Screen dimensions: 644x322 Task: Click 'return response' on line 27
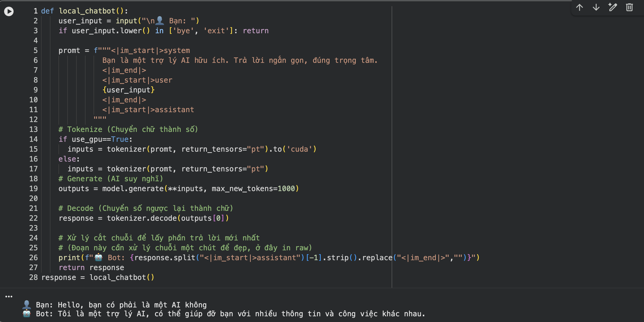tap(91, 267)
